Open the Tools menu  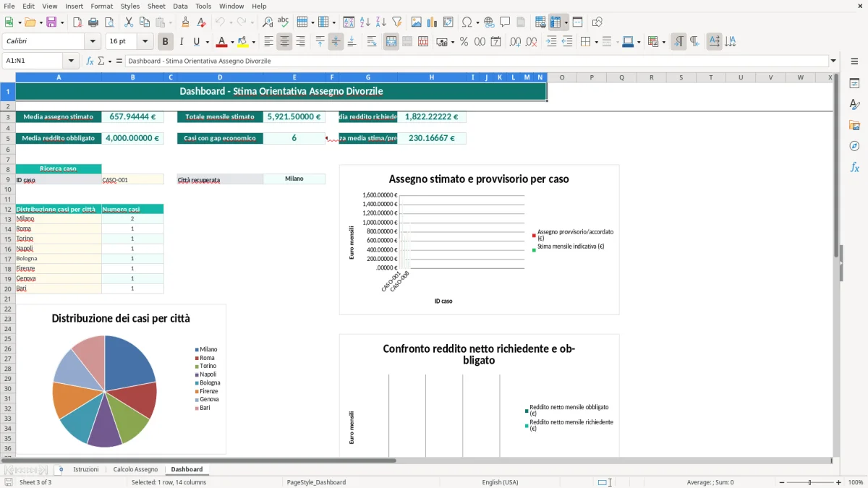203,6
